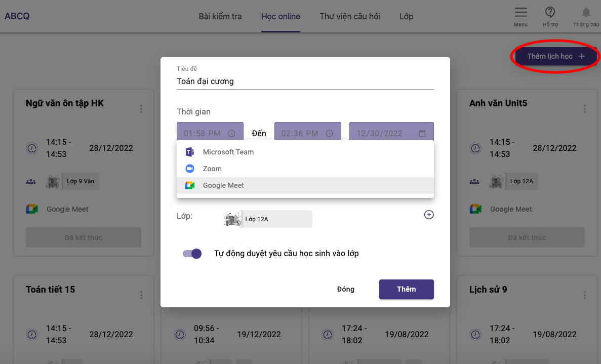Open three-dot menu on Anh văn Unit5 card

tap(585, 108)
